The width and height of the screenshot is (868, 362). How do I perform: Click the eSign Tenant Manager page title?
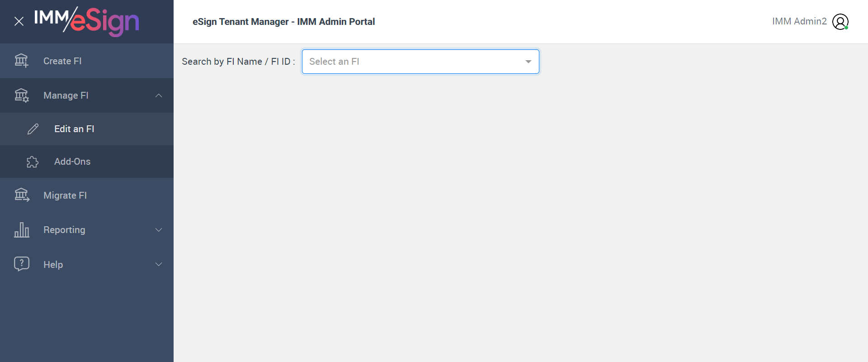(283, 22)
